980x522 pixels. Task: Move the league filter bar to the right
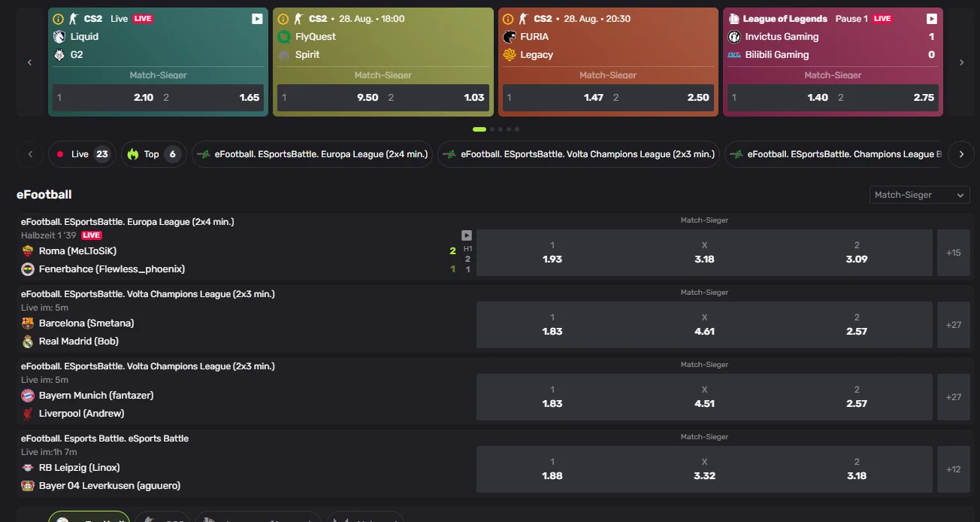tap(961, 154)
